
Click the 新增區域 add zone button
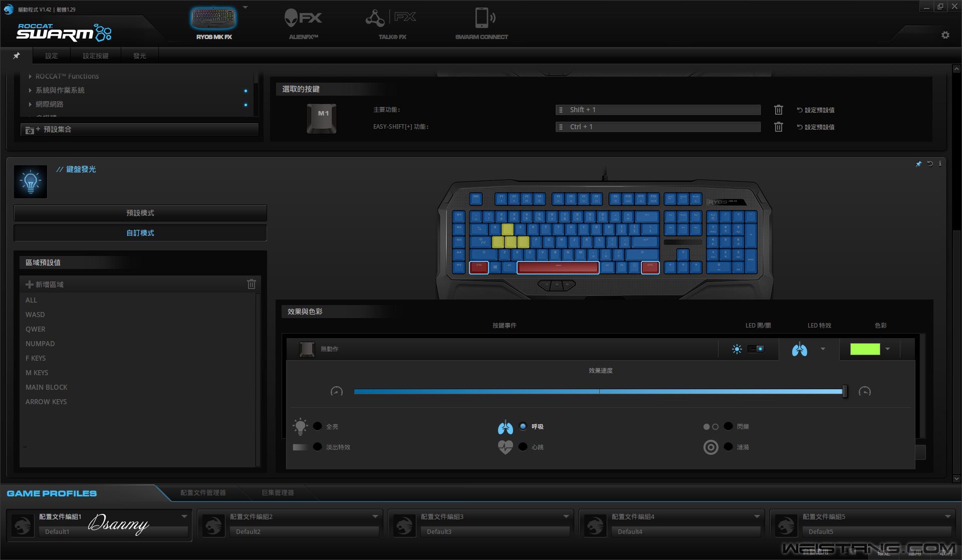[45, 285]
